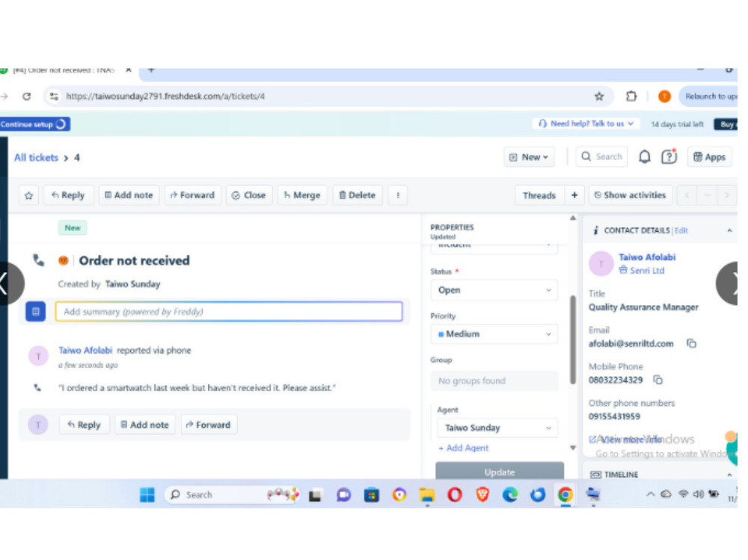Open the Group field No groups found
The height and width of the screenshot is (560, 748).
494,381
